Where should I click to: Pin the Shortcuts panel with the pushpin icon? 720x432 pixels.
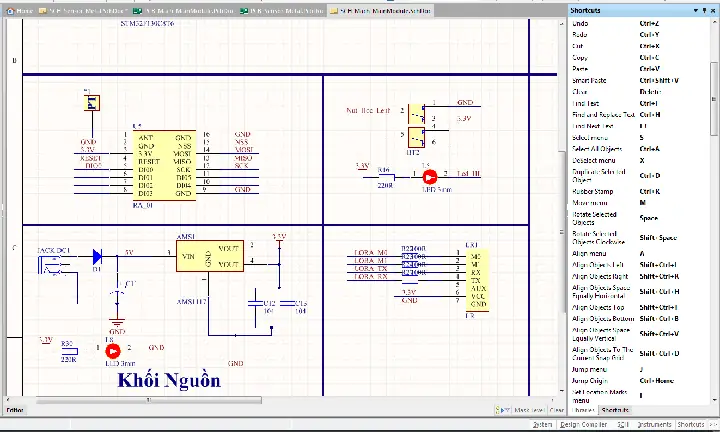[704, 10]
